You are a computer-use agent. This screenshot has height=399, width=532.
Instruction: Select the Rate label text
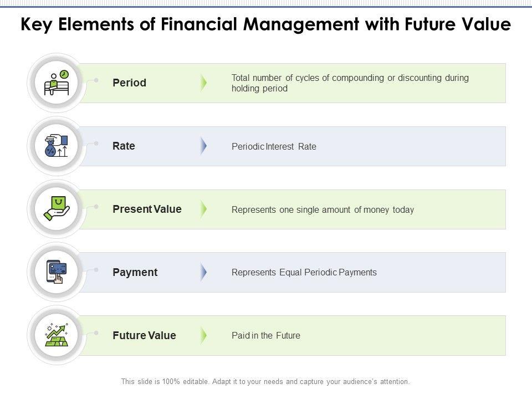click(x=124, y=146)
